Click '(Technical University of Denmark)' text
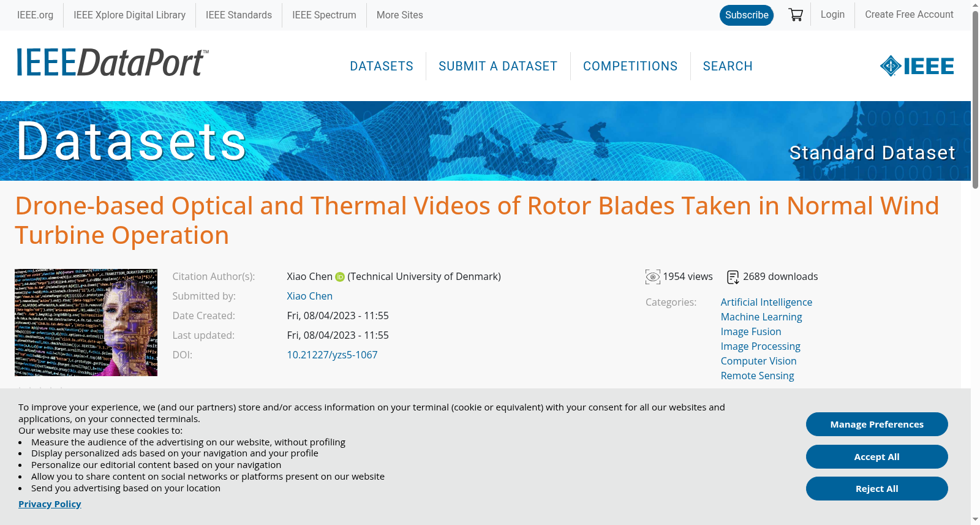This screenshot has width=980, height=525. (424, 277)
